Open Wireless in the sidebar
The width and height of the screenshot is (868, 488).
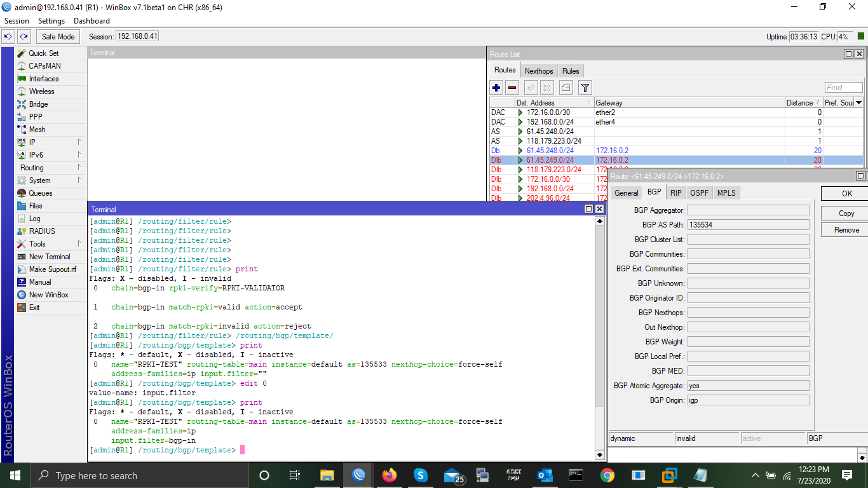51,91
